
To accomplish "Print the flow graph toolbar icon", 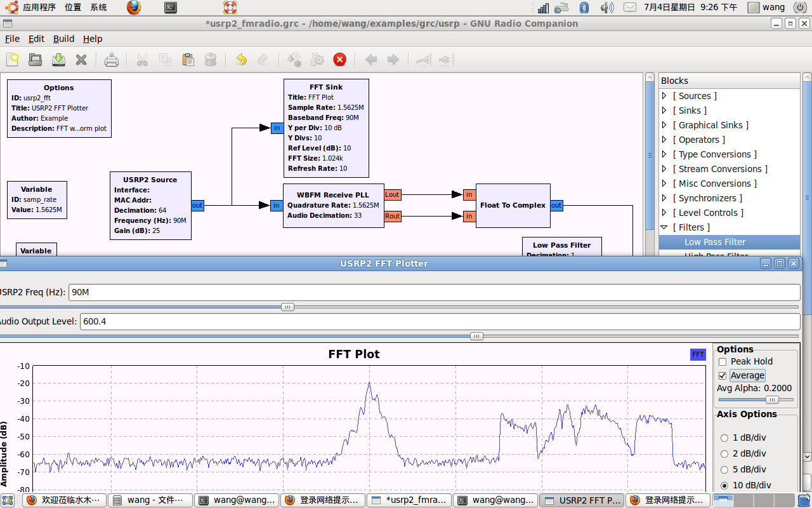I will pos(112,60).
